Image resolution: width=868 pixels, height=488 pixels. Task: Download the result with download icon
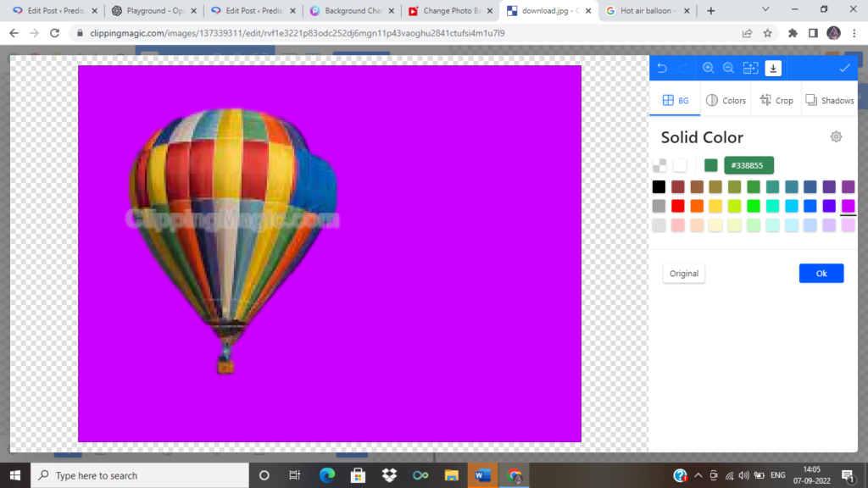[x=773, y=68]
